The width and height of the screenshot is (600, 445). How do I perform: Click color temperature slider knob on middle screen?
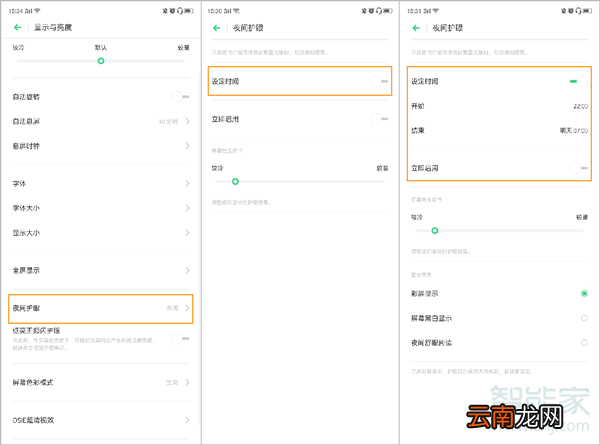coord(235,181)
